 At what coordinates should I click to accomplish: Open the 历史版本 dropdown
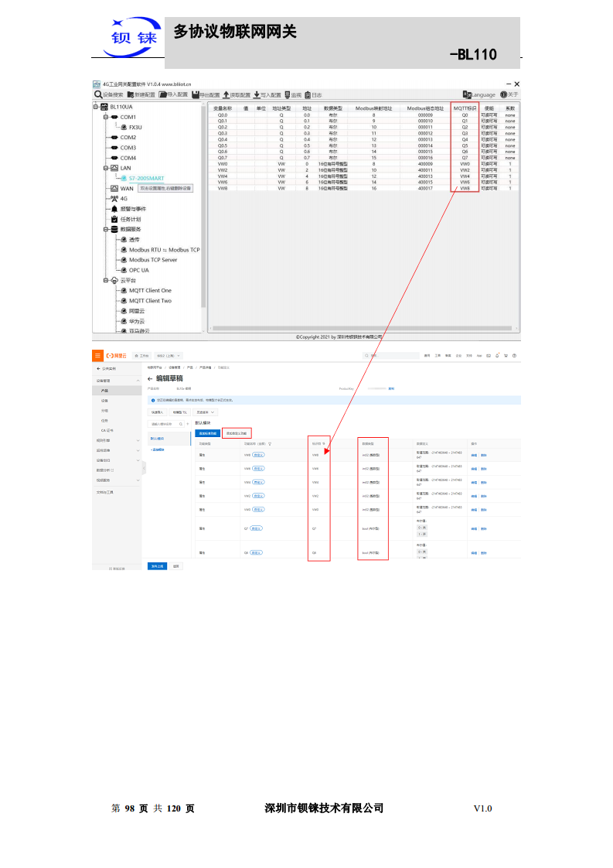click(206, 412)
